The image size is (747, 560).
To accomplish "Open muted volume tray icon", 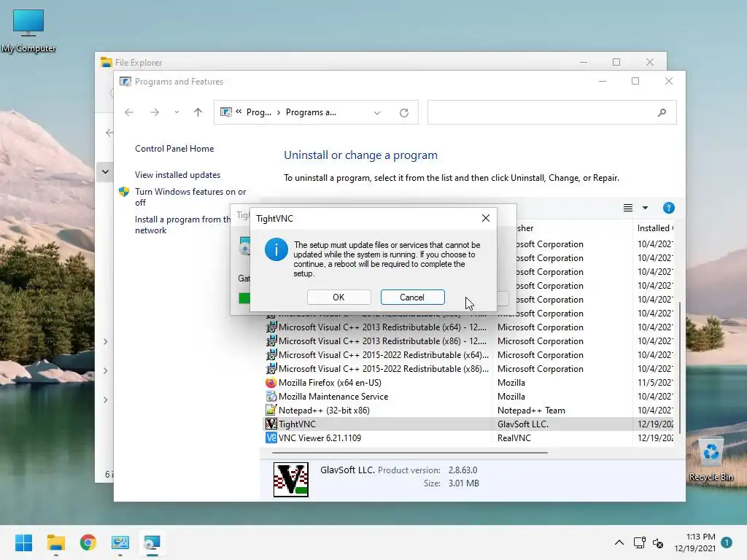I will (658, 542).
